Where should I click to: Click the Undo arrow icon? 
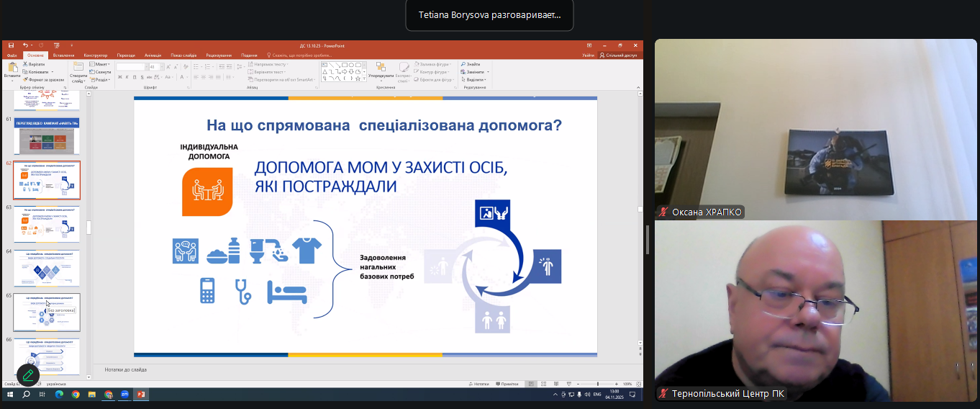click(25, 45)
